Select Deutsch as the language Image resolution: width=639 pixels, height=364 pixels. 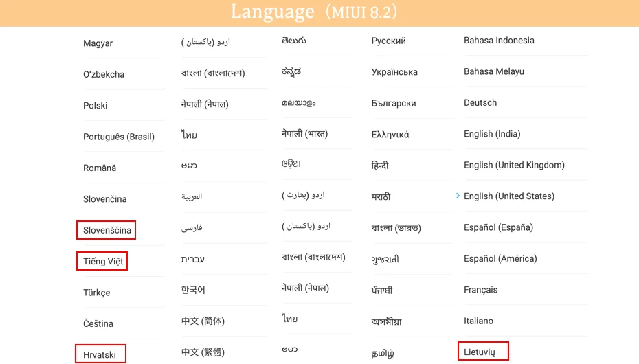tap(480, 102)
